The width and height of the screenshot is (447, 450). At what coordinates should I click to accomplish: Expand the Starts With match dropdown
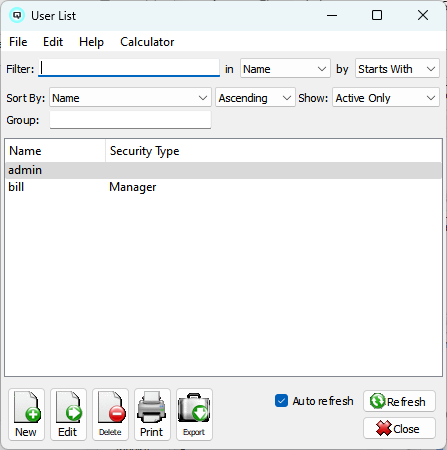tap(397, 69)
